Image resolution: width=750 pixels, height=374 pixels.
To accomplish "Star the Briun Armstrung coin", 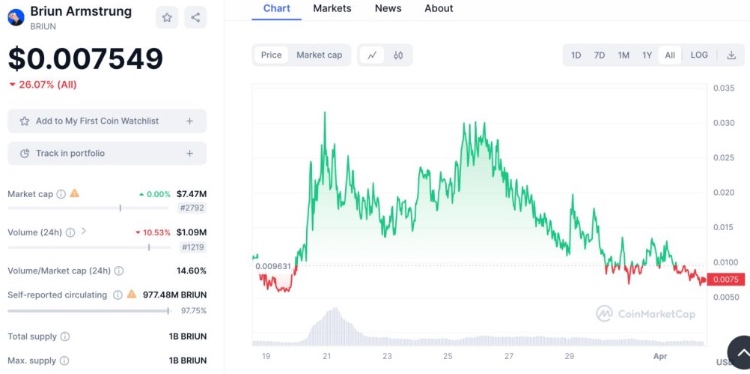I will click(x=167, y=18).
